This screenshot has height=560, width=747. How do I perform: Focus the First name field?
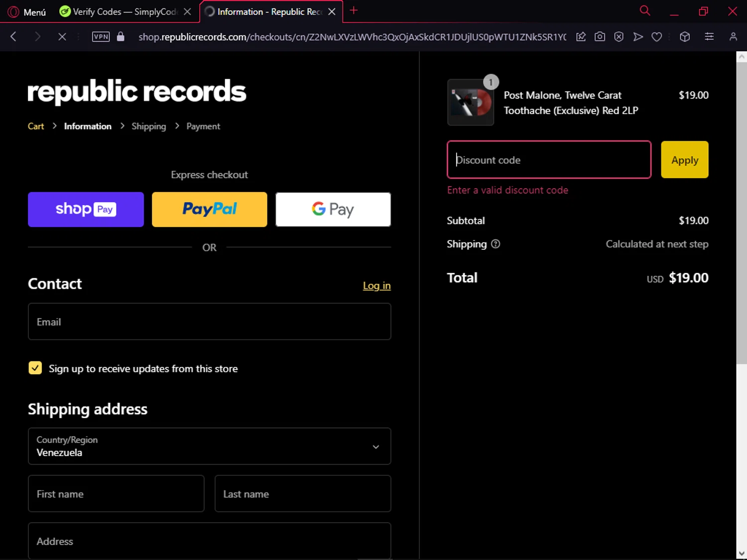pos(116,493)
